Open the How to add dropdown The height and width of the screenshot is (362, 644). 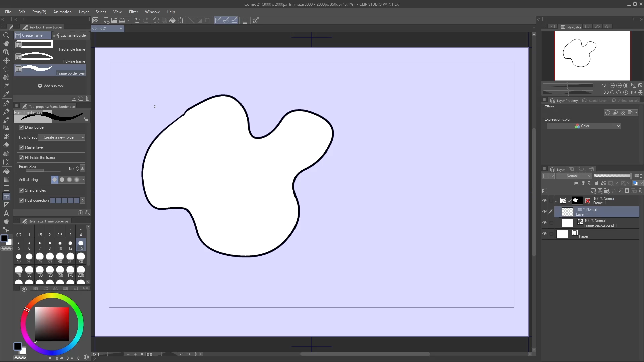point(62,137)
